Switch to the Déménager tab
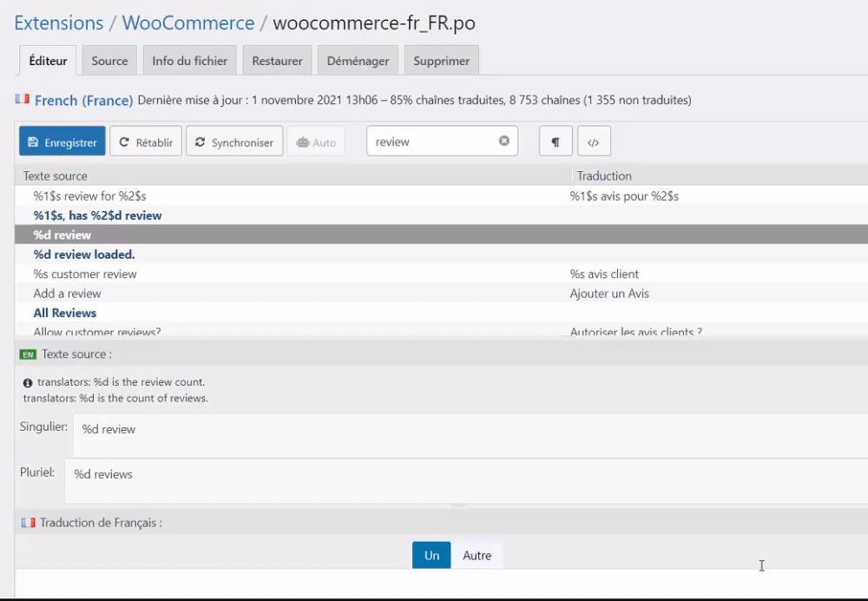 (x=358, y=61)
